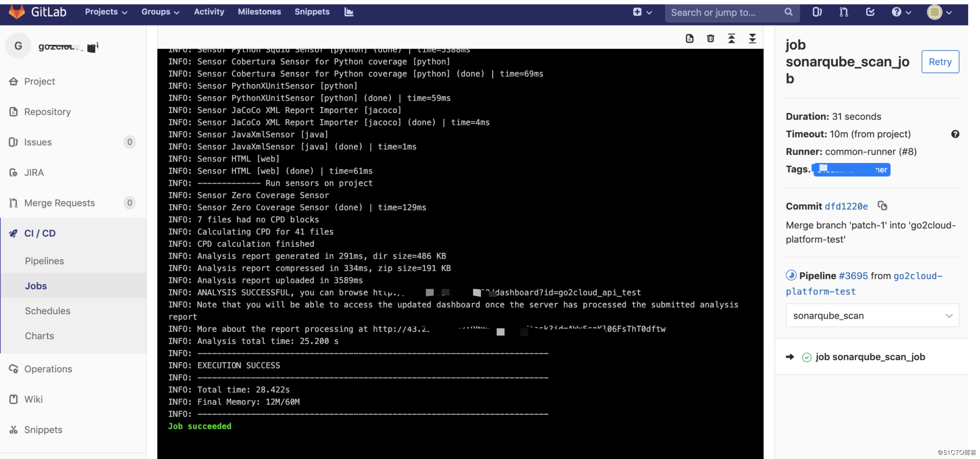
Task: Select Schedules in the sidebar
Action: [x=48, y=311]
